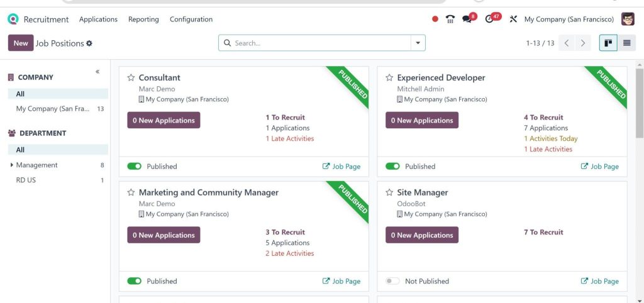Click 7 To Recruit on Site Manager
The width and height of the screenshot is (644, 303).
click(x=543, y=233)
